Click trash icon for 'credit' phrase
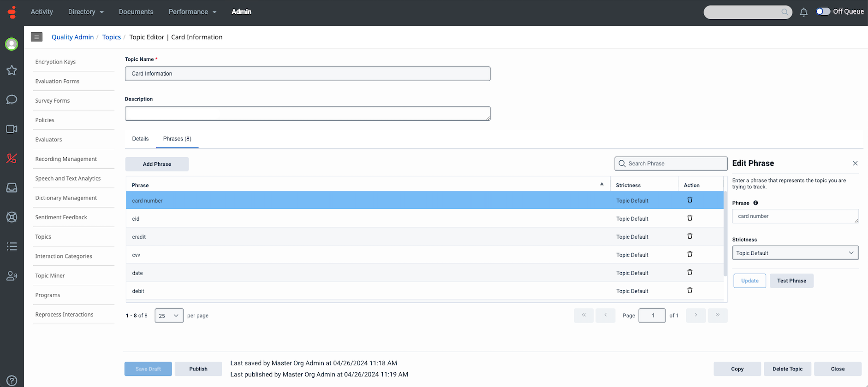The width and height of the screenshot is (868, 387). pos(690,236)
